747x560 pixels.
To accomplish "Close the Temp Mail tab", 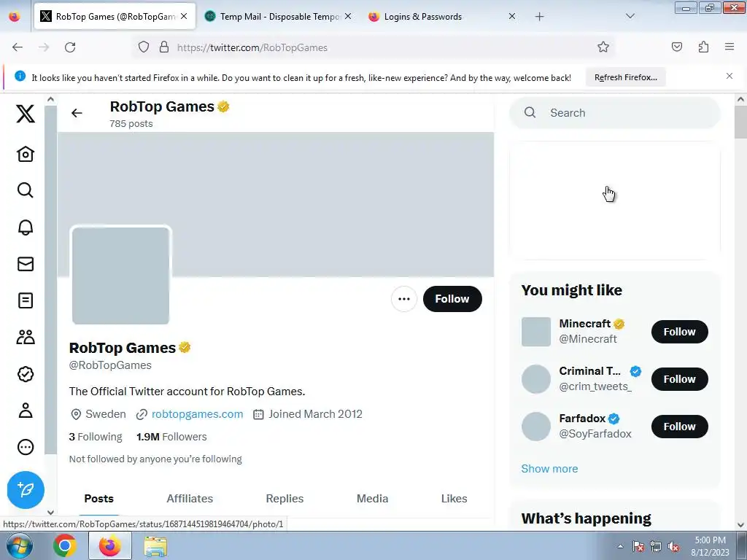I will pyautogui.click(x=348, y=16).
